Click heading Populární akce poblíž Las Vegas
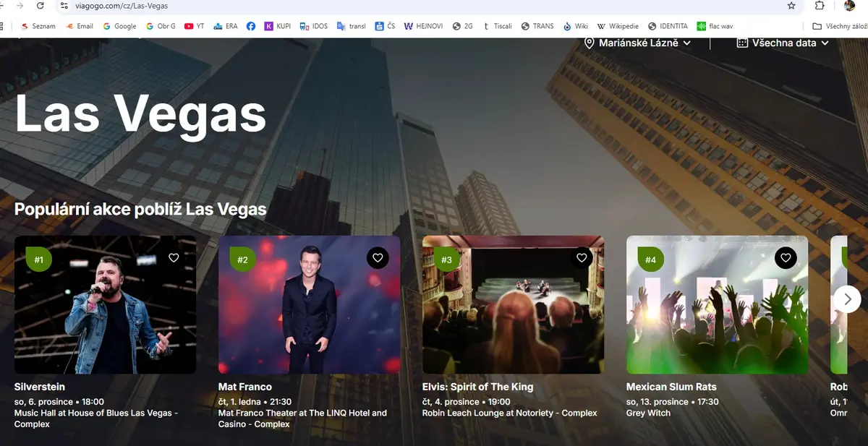This screenshot has width=868, height=446. click(x=140, y=210)
